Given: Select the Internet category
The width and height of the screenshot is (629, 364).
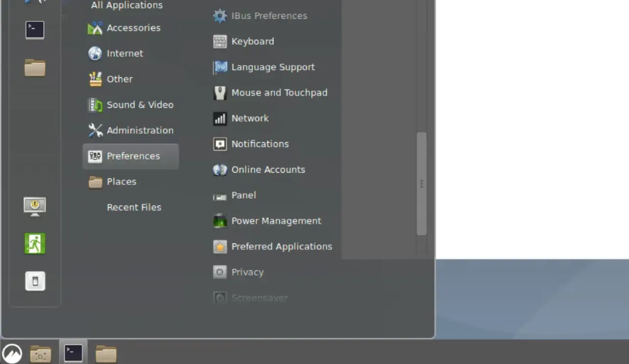Looking at the screenshot, I should point(125,54).
